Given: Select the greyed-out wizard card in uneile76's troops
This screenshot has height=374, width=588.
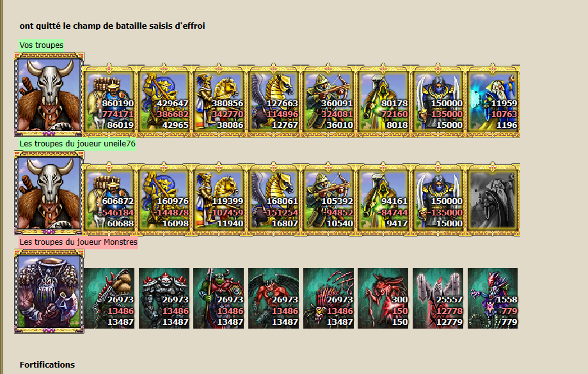Looking at the screenshot, I should point(493,199).
